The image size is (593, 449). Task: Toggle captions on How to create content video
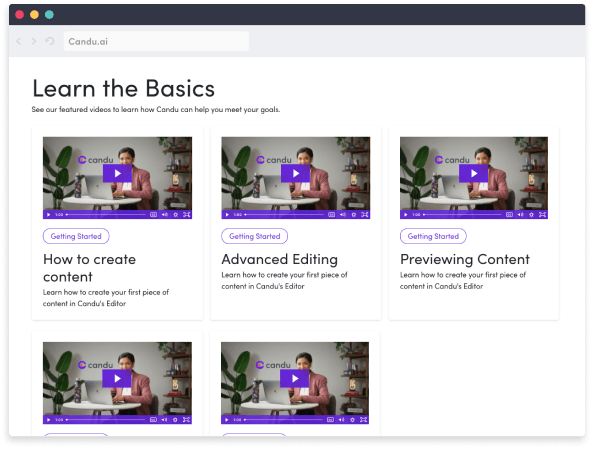coord(153,214)
